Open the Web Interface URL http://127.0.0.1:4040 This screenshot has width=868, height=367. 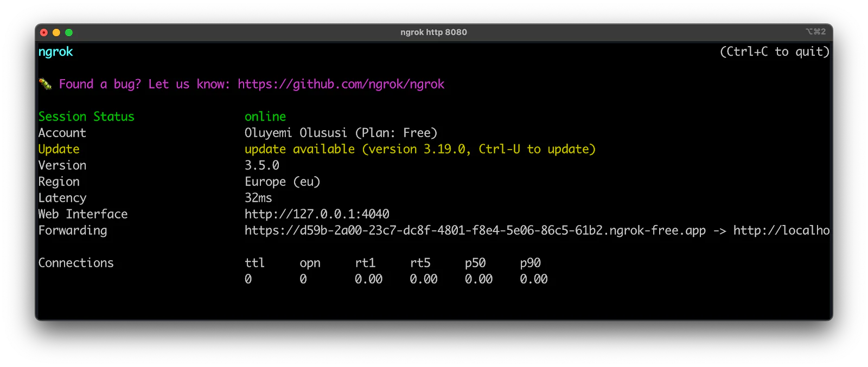[x=317, y=214]
